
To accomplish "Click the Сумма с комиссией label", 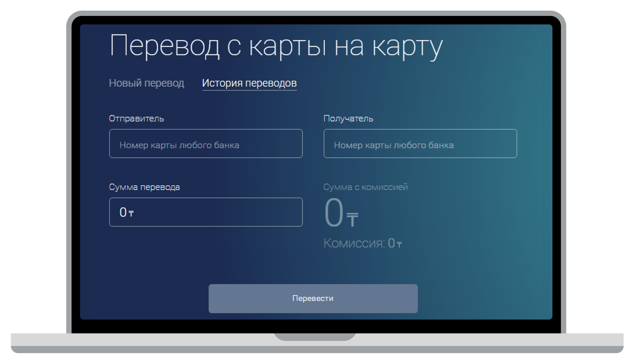I will pyautogui.click(x=365, y=187).
